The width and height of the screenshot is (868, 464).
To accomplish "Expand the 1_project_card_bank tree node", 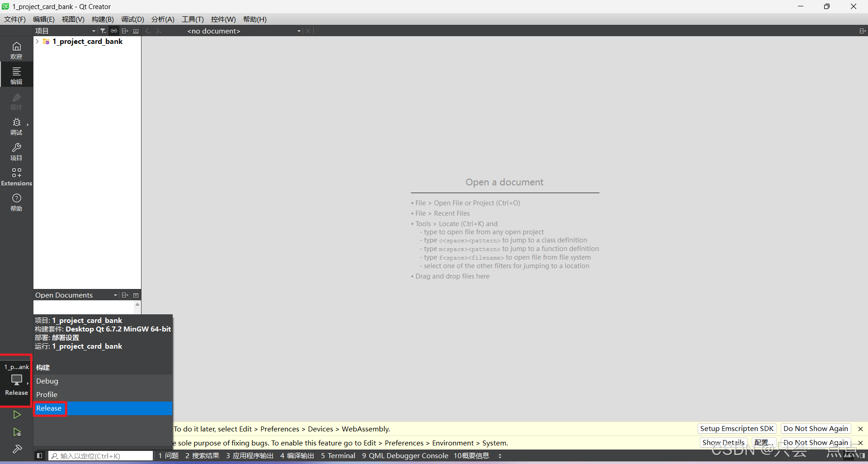I will [37, 42].
